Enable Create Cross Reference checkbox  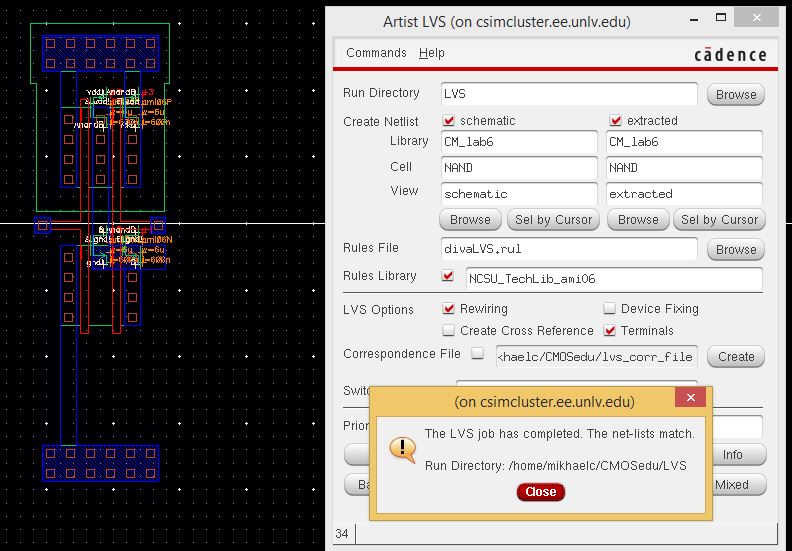point(449,331)
